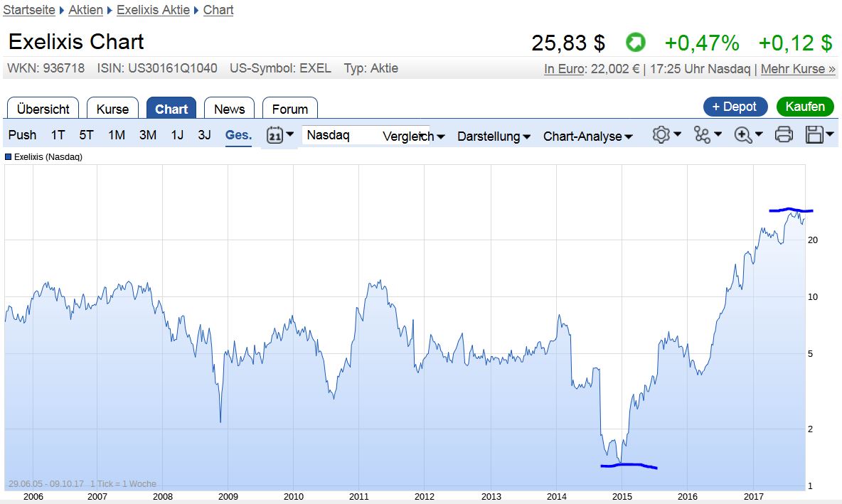The image size is (842, 504).
Task: Follow the Mehr Kurse link
Action: (x=798, y=69)
